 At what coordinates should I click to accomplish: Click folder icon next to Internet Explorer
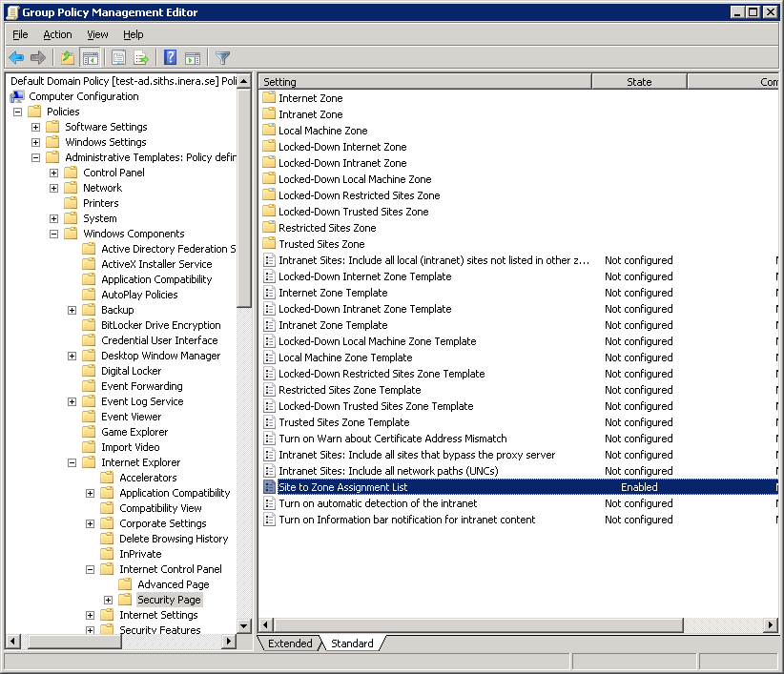(x=89, y=462)
